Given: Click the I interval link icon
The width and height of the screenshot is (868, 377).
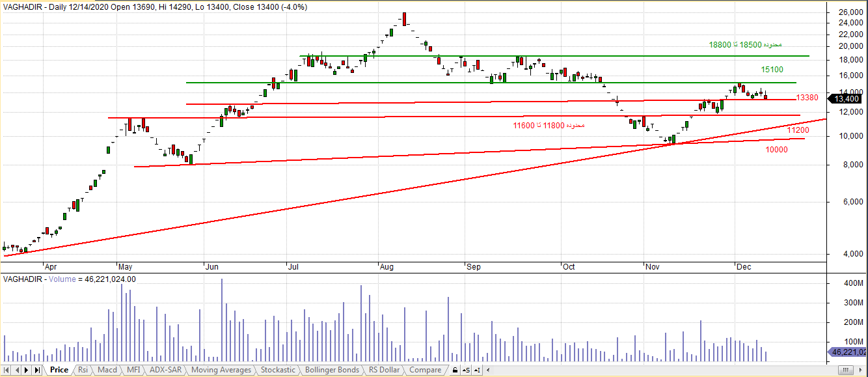Looking at the screenshot, I should click(x=478, y=370).
